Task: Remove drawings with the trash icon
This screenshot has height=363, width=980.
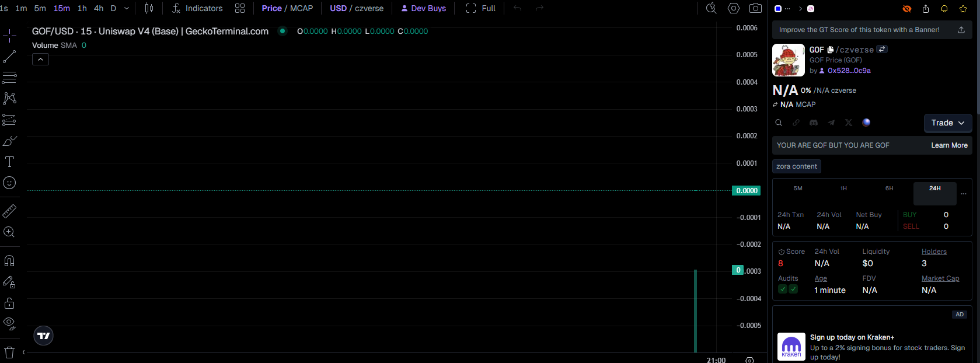Action: 9,352
